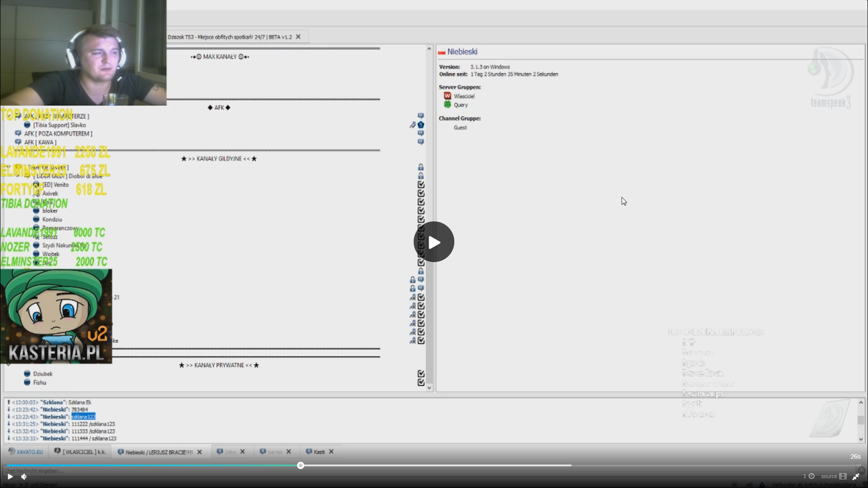Click the speech icon right of AFK PRZY KOMPUTERZE row
Screen dimensions: 868x488
(x=421, y=116)
